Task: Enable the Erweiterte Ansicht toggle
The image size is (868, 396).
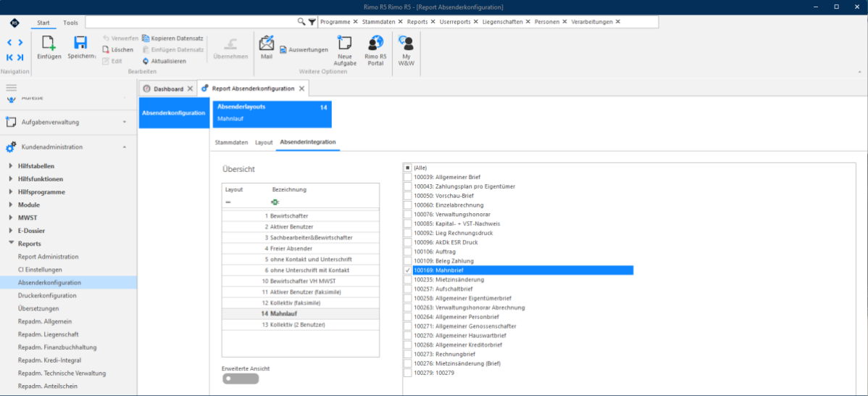Action: (x=241, y=379)
